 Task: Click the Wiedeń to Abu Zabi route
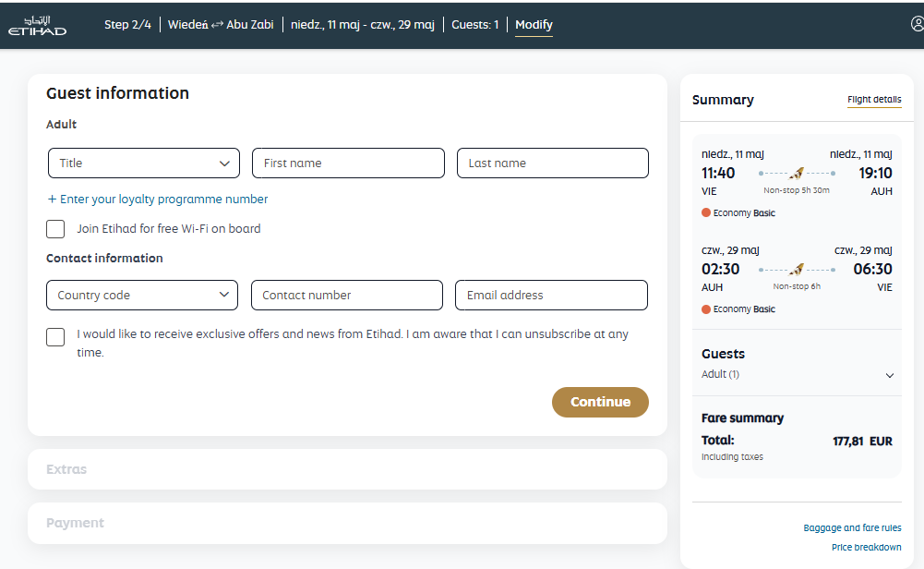[221, 25]
